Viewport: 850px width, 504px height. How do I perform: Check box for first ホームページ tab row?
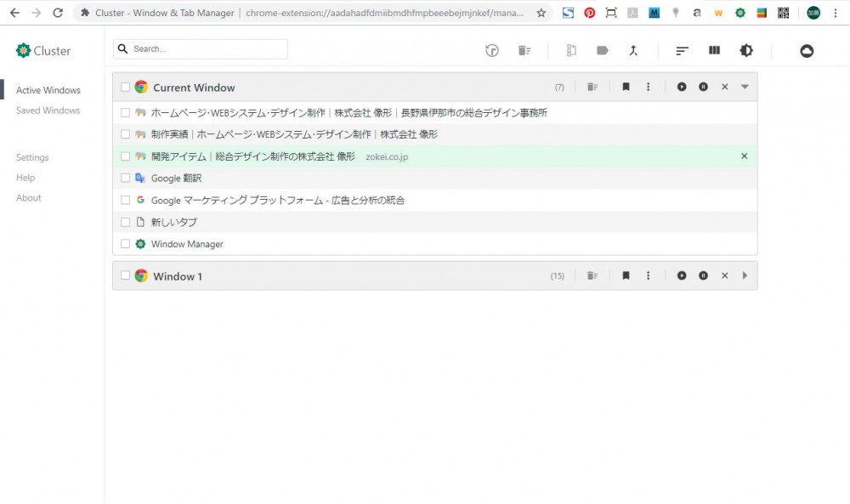(x=125, y=113)
